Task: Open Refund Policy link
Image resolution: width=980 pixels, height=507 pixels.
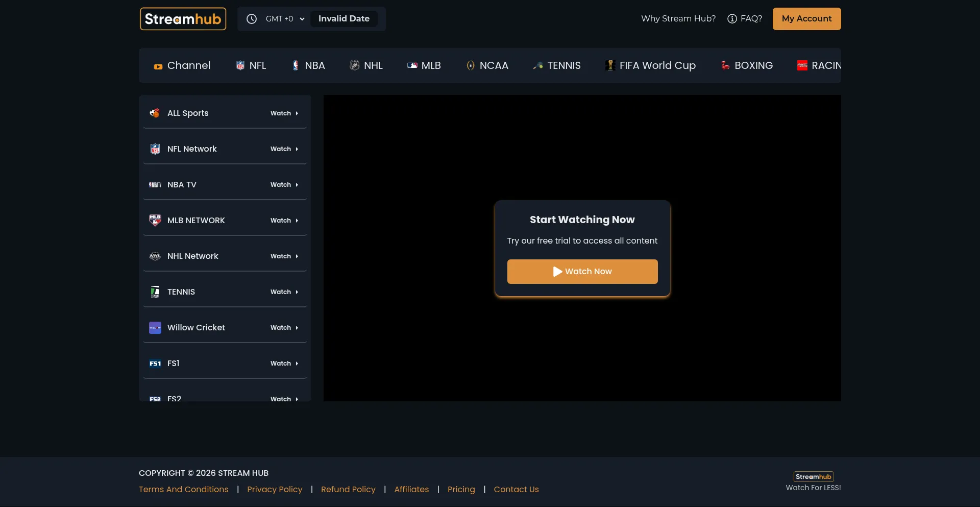Action: (x=348, y=489)
